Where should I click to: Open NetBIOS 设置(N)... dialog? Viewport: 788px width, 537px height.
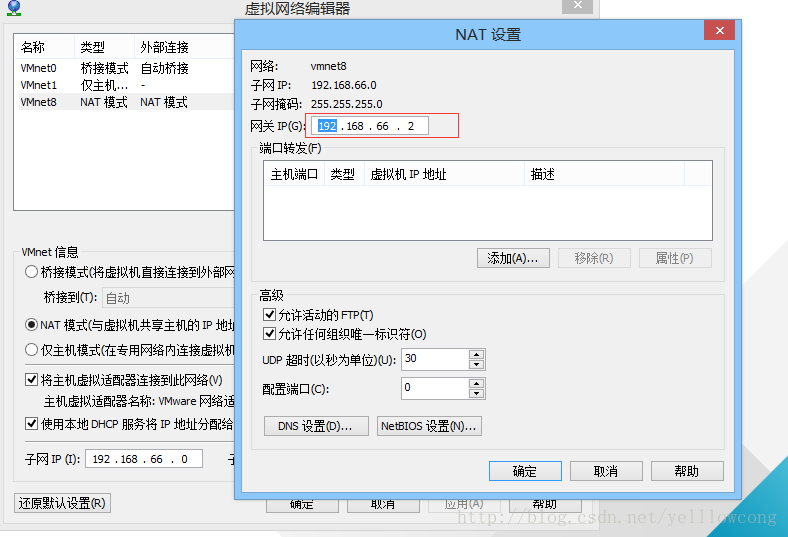click(429, 426)
